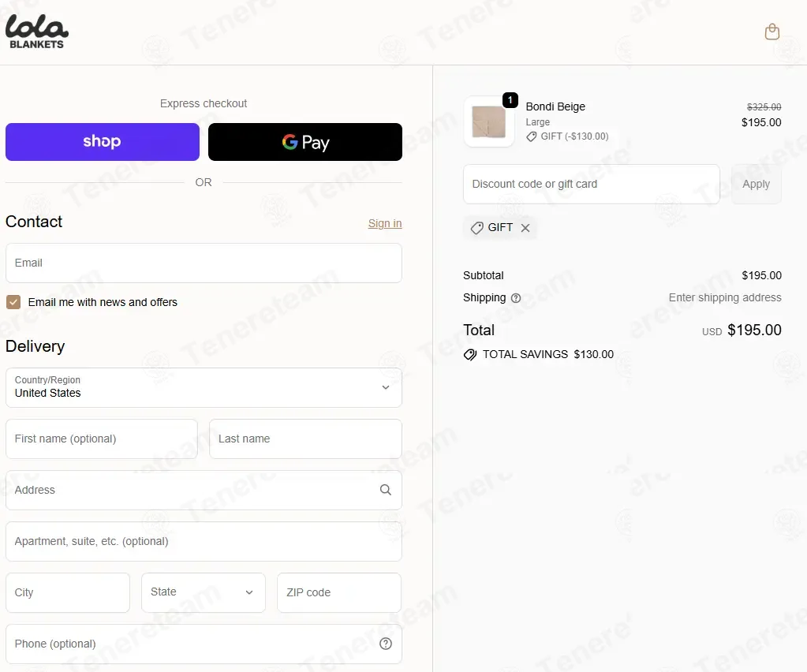This screenshot has height=672, width=807.
Task: Uncheck Email me with news and offers
Action: pyautogui.click(x=13, y=302)
